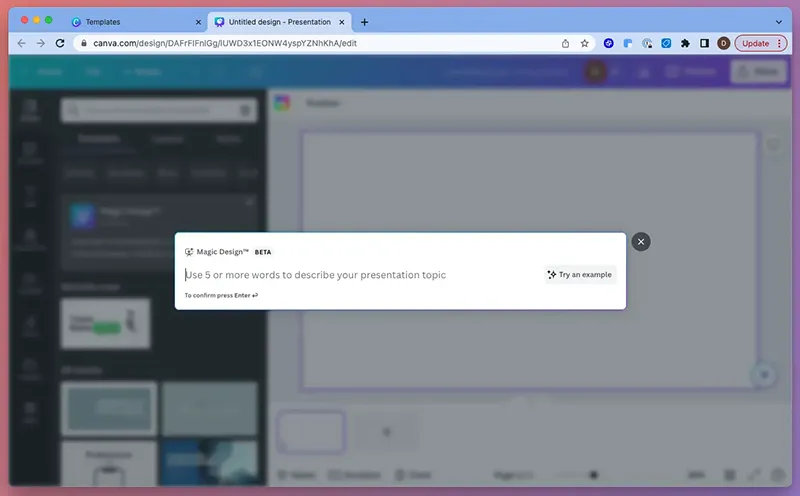Click the share page icon in address bar
This screenshot has height=496, width=800.
click(x=566, y=43)
